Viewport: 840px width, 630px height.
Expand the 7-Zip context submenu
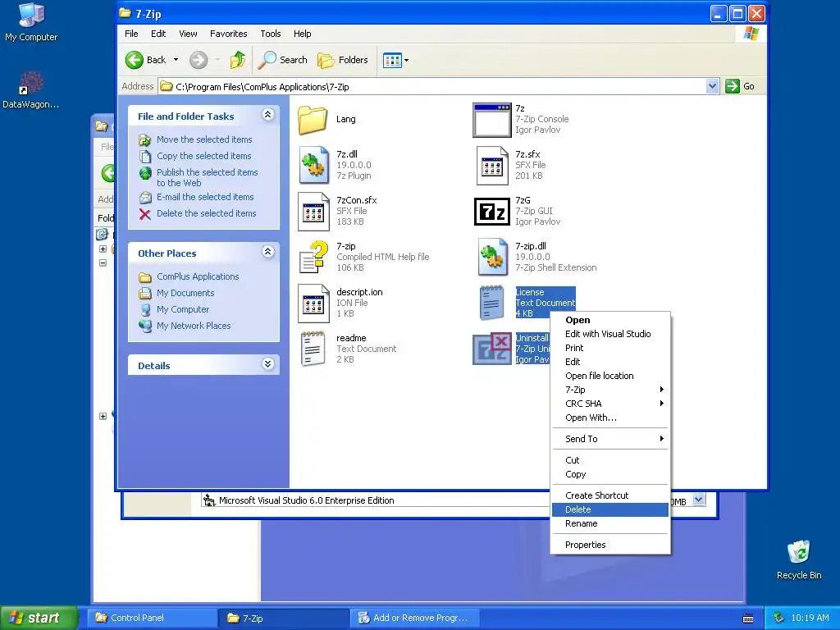pos(610,390)
